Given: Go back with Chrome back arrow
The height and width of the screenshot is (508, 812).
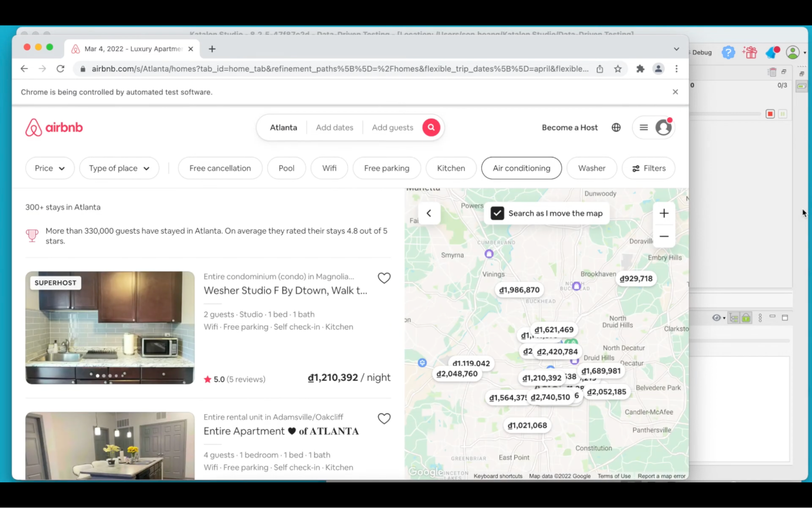Looking at the screenshot, I should pyautogui.click(x=24, y=69).
